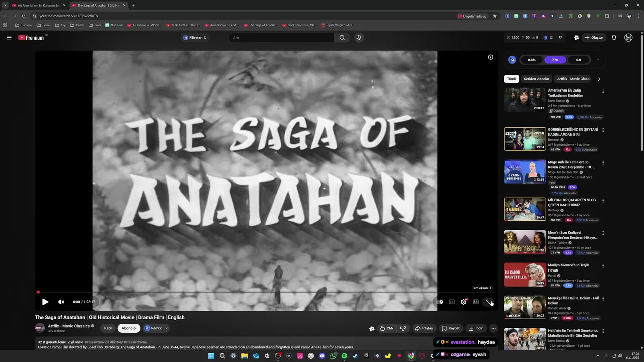Viewport: 644px width, 362px height.
Task: Select the Artflix - Movie Classics chip
Action: [x=574, y=79]
